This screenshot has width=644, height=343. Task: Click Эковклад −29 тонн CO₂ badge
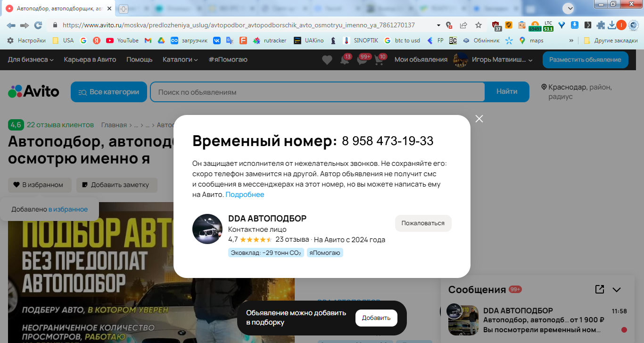(x=266, y=253)
